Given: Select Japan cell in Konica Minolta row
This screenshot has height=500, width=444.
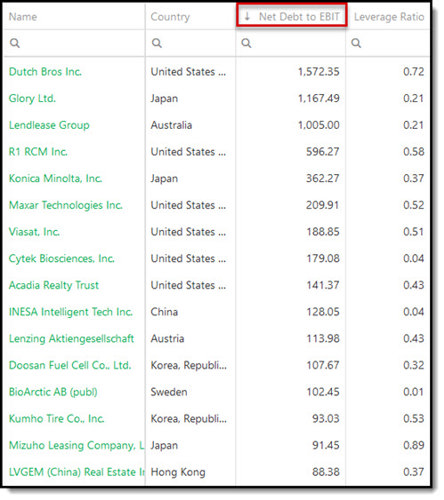Looking at the screenshot, I should click(164, 178).
